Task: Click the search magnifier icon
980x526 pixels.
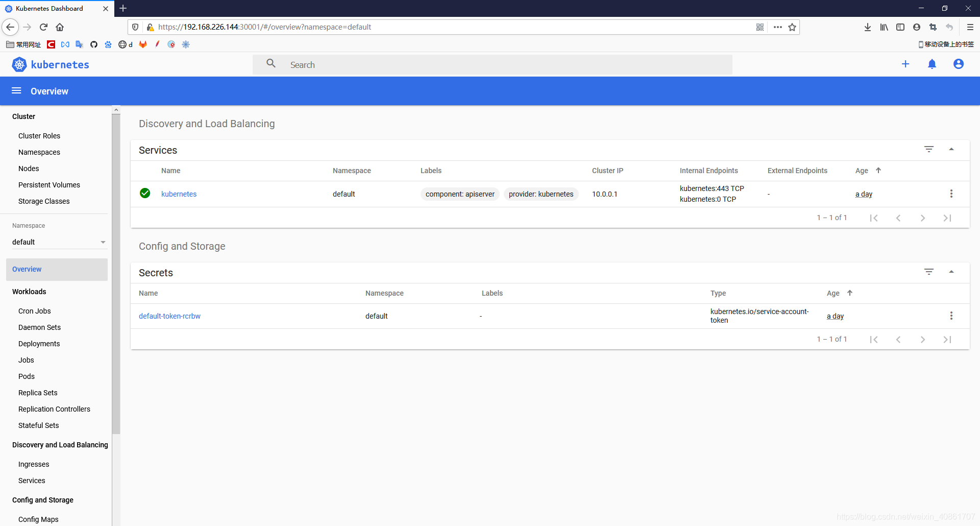Action: 271,63
